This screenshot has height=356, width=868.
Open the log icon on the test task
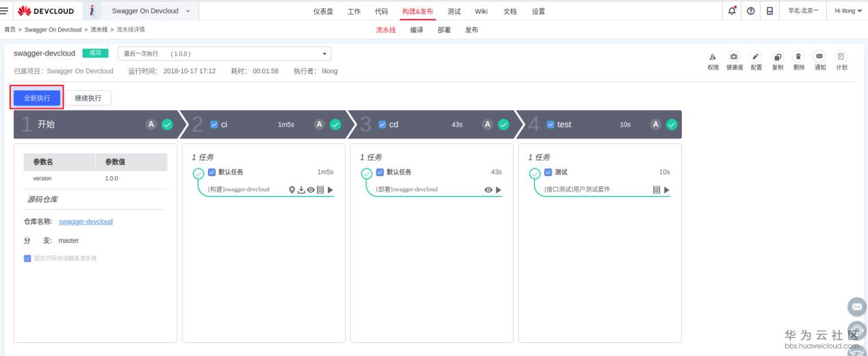tap(657, 190)
